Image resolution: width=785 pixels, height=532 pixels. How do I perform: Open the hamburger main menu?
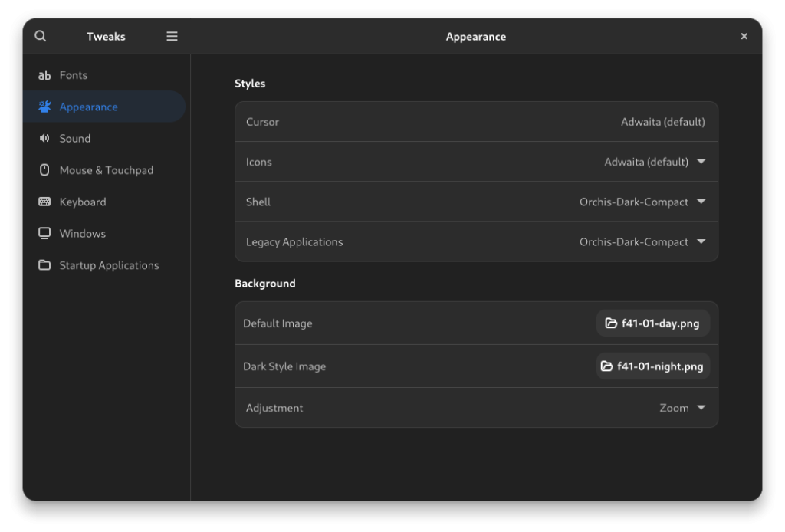(172, 36)
